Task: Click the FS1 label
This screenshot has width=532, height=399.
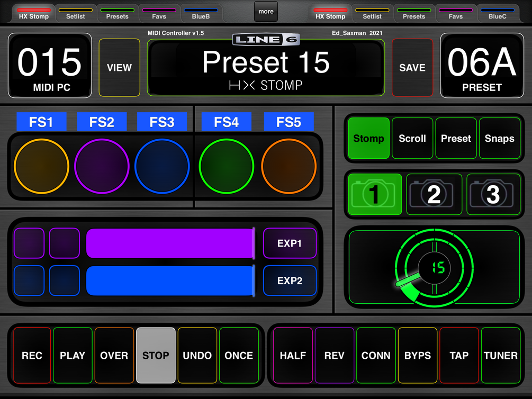Action: (41, 122)
